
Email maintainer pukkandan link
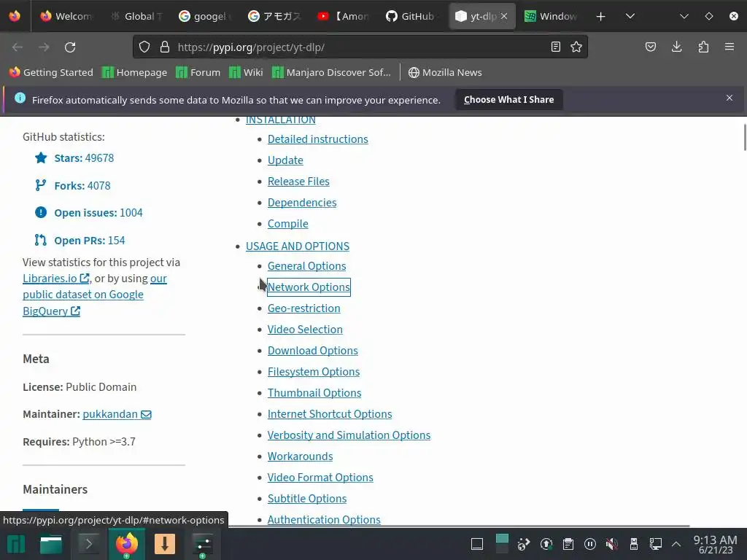tap(117, 414)
